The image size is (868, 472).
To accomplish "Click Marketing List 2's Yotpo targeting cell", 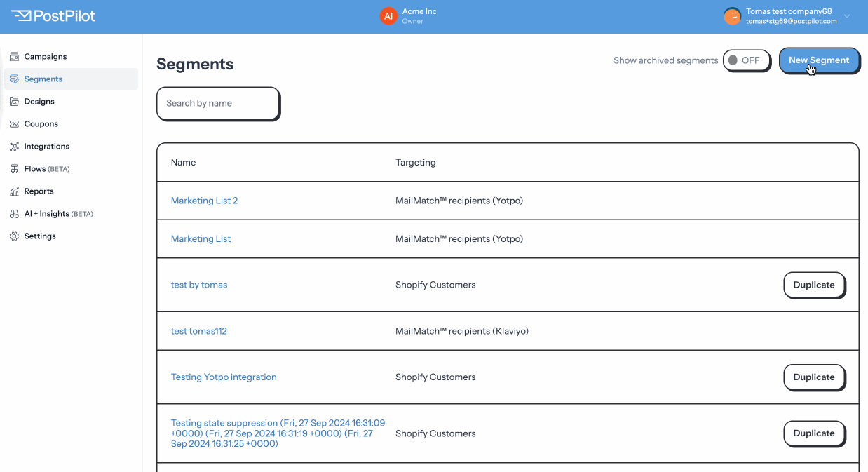I will [x=459, y=201].
